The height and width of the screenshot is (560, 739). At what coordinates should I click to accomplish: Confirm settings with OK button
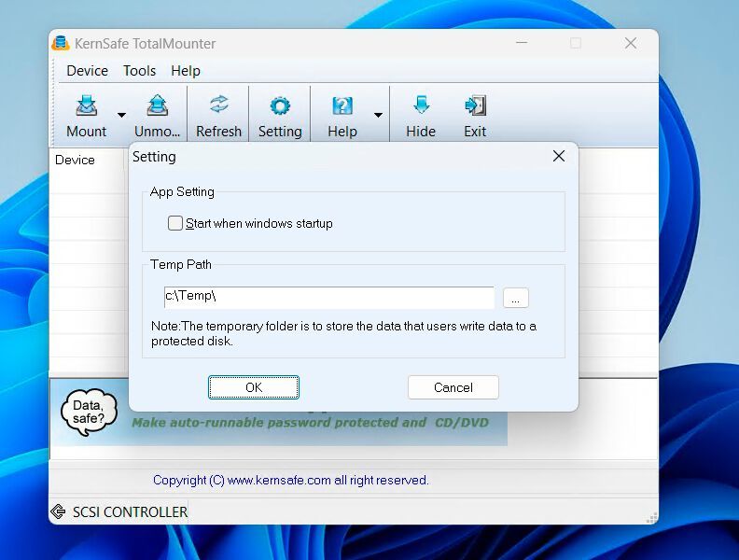pyautogui.click(x=254, y=387)
